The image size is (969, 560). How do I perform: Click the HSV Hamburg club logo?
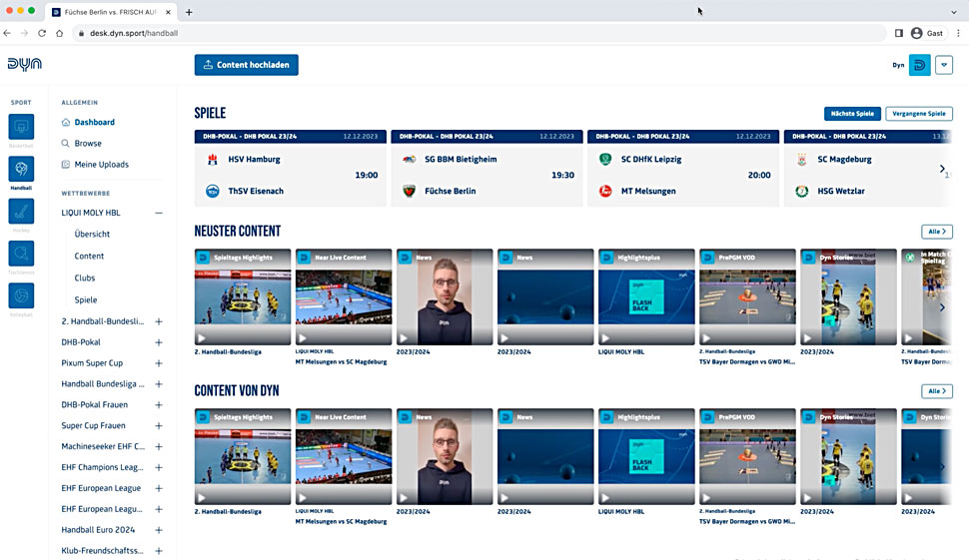coord(213,160)
